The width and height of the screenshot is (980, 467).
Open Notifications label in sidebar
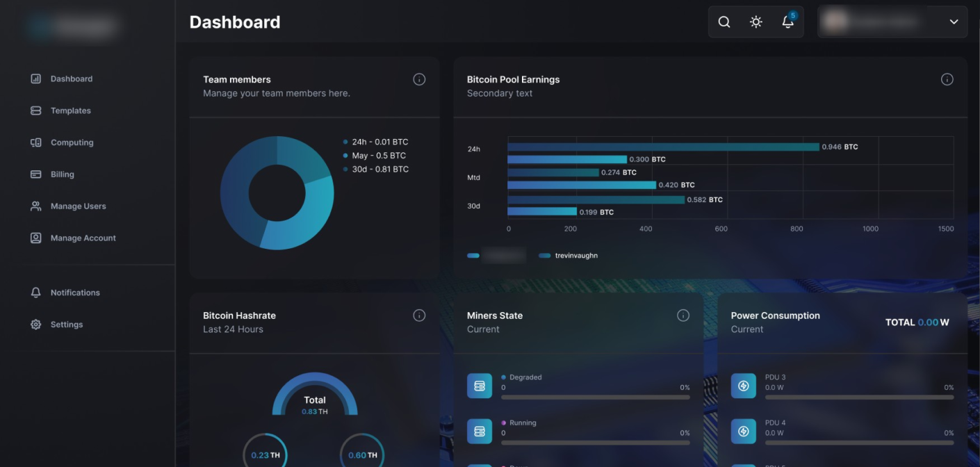click(x=75, y=293)
